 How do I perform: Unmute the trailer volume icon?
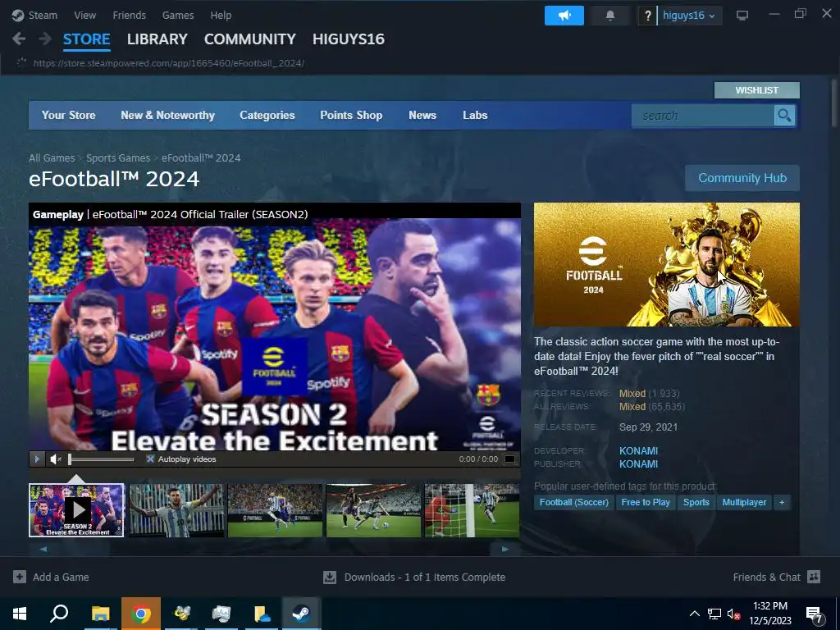56,459
